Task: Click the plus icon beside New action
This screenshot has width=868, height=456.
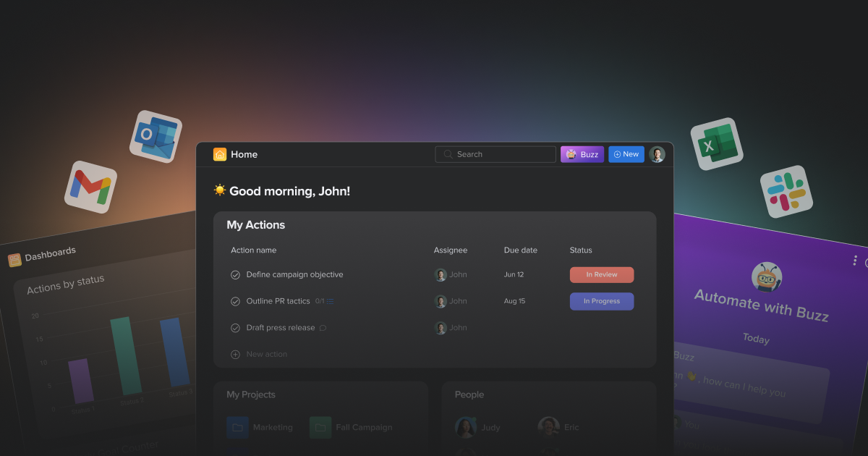Action: [x=235, y=355]
